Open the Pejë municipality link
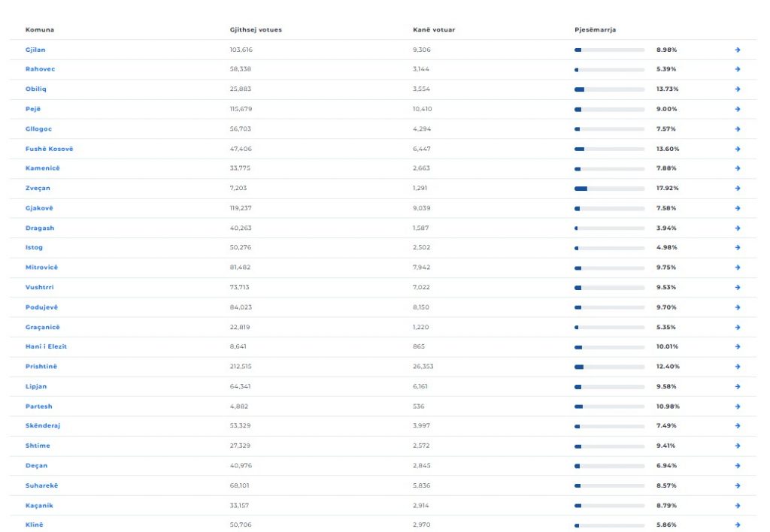 pos(32,109)
